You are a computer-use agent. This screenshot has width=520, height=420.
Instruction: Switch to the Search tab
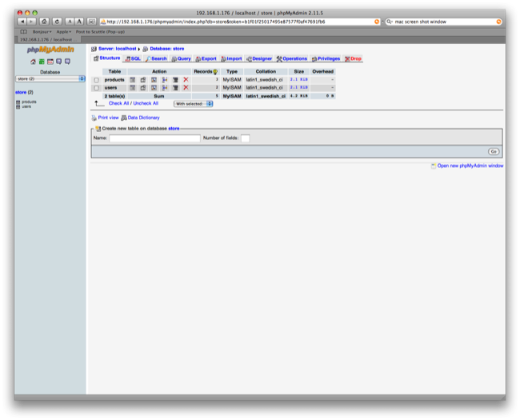coord(156,58)
